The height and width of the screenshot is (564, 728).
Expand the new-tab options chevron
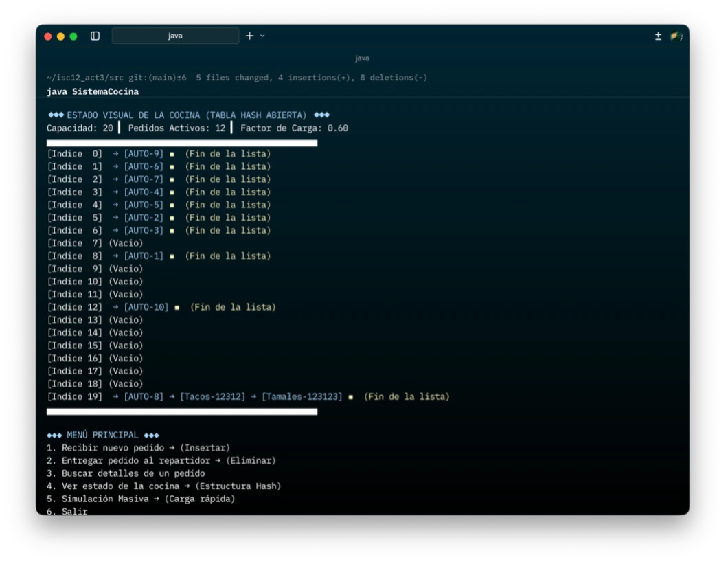coord(262,36)
